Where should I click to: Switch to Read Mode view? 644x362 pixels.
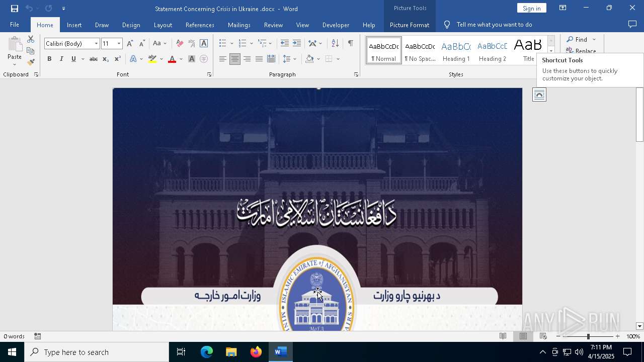(503, 336)
